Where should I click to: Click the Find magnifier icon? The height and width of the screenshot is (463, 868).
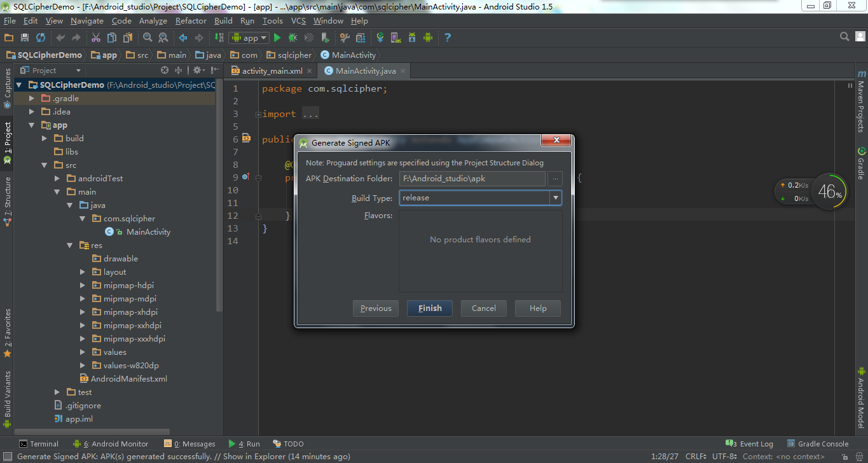pyautogui.click(x=148, y=38)
